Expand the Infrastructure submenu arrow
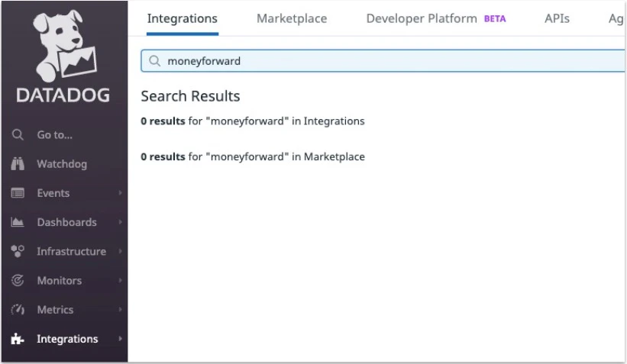 [120, 251]
